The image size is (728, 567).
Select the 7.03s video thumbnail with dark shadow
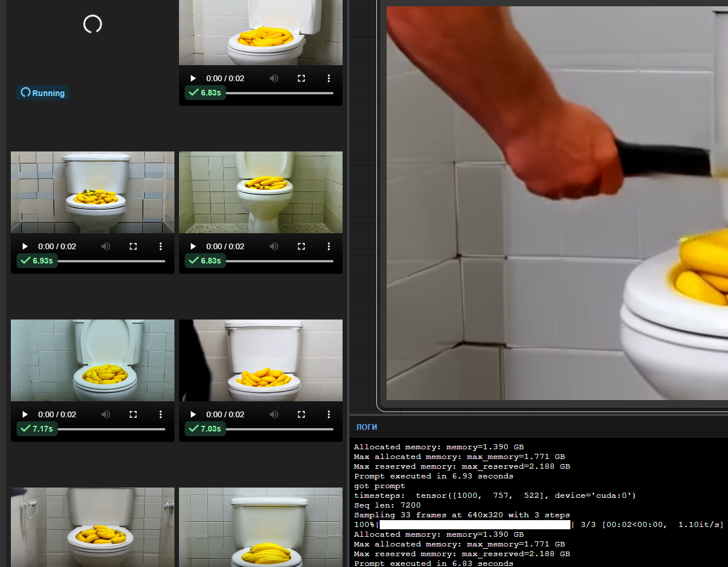click(261, 360)
